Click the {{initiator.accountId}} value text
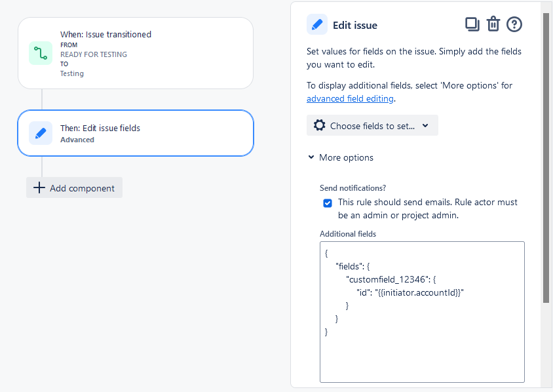This screenshot has width=553, height=392. point(419,292)
